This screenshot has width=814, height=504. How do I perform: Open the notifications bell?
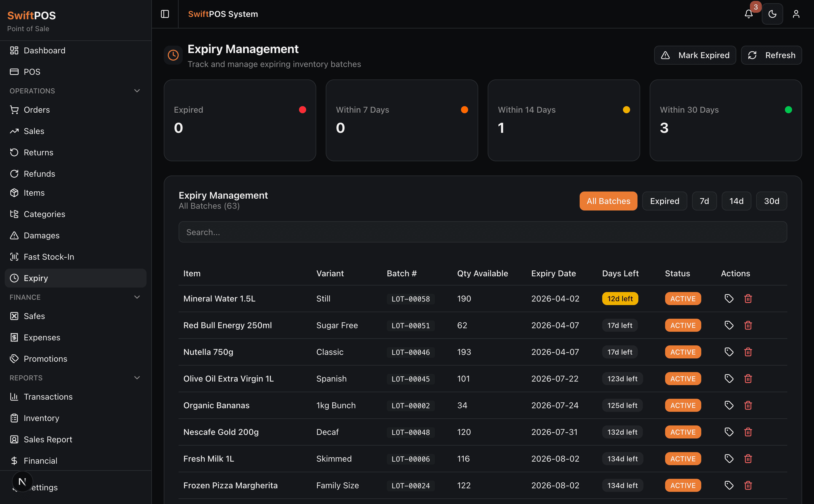748,14
